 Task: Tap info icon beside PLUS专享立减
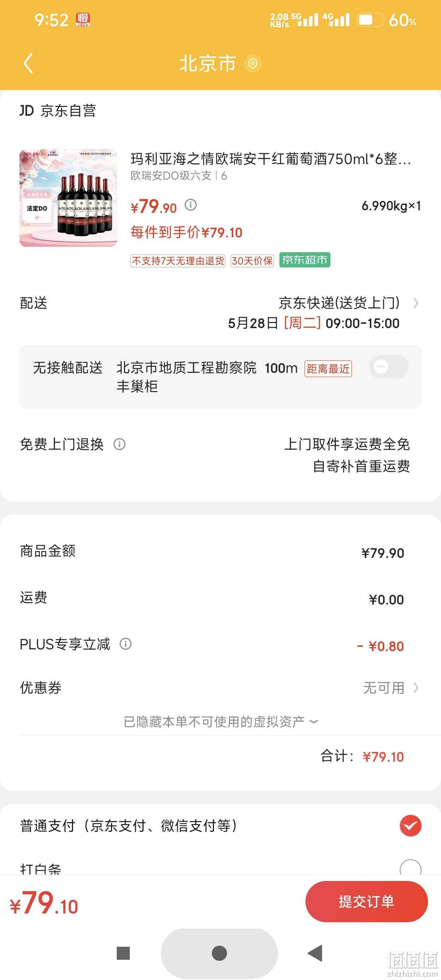(x=125, y=644)
